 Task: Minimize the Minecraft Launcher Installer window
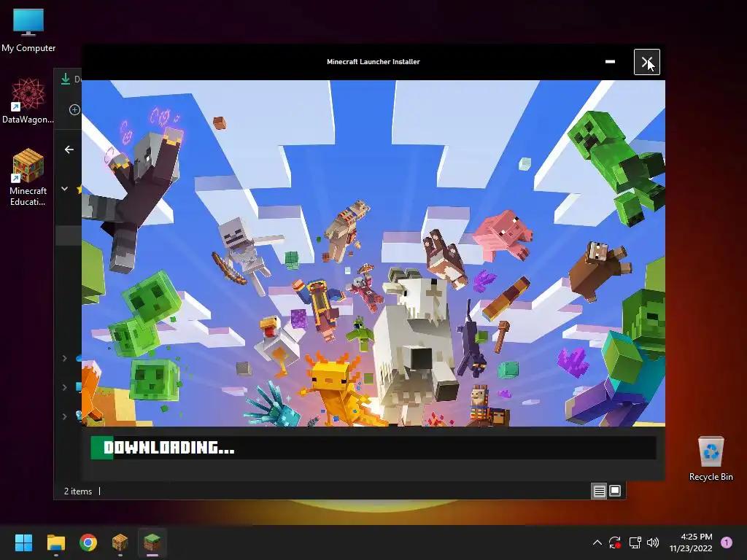[610, 62]
